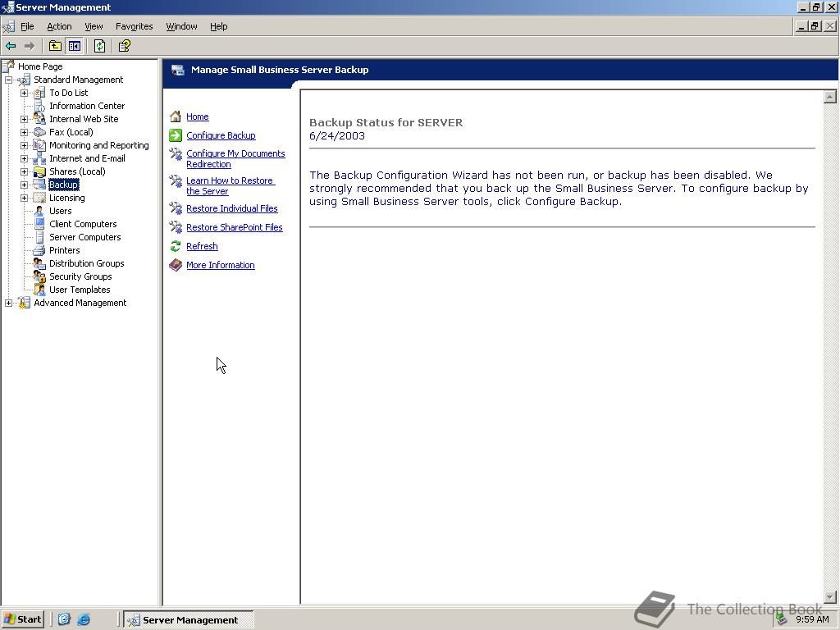Select Home Page in the console tree
Image resolution: width=840 pixels, height=630 pixels.
[x=40, y=66]
